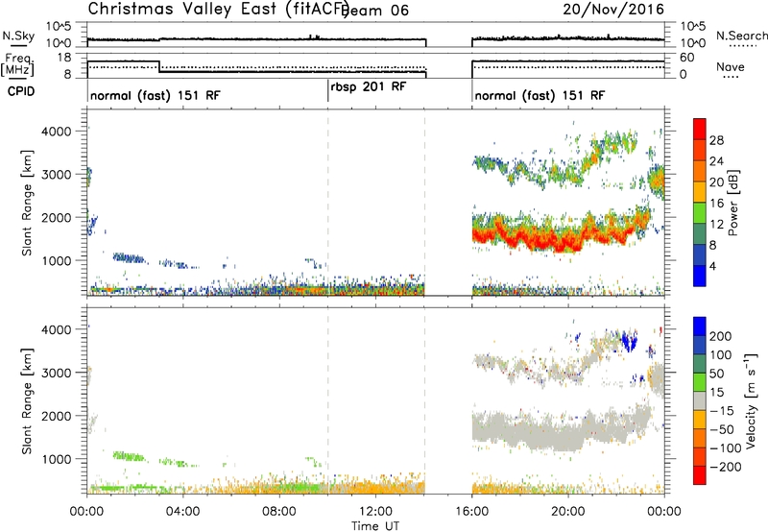Click the velocity panel 'Slant Range [km]' label
The image size is (768, 532).
tap(27, 401)
